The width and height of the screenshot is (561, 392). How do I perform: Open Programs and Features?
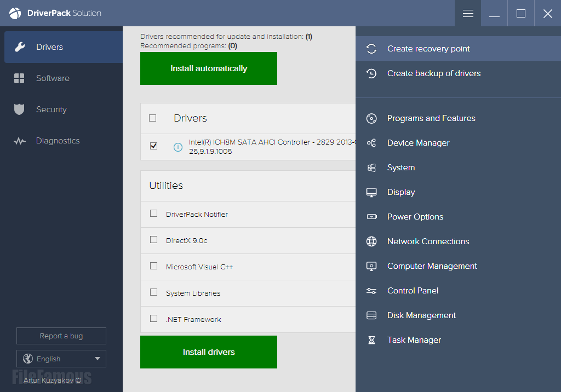click(459, 118)
